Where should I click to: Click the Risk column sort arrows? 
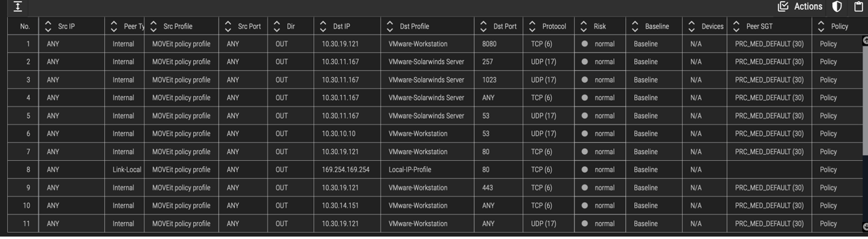pyautogui.click(x=583, y=27)
